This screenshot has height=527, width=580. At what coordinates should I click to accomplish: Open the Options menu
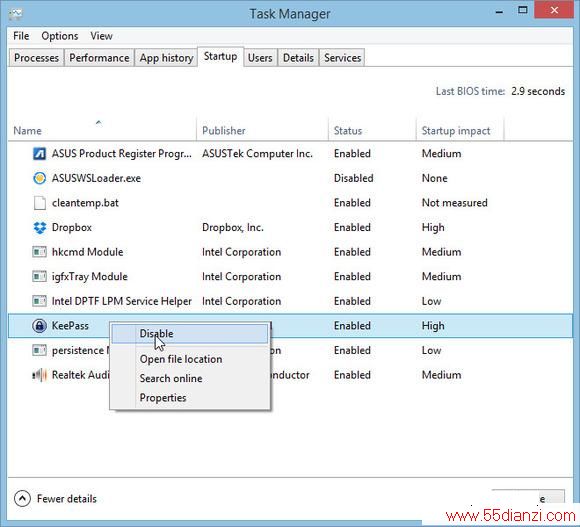click(60, 36)
